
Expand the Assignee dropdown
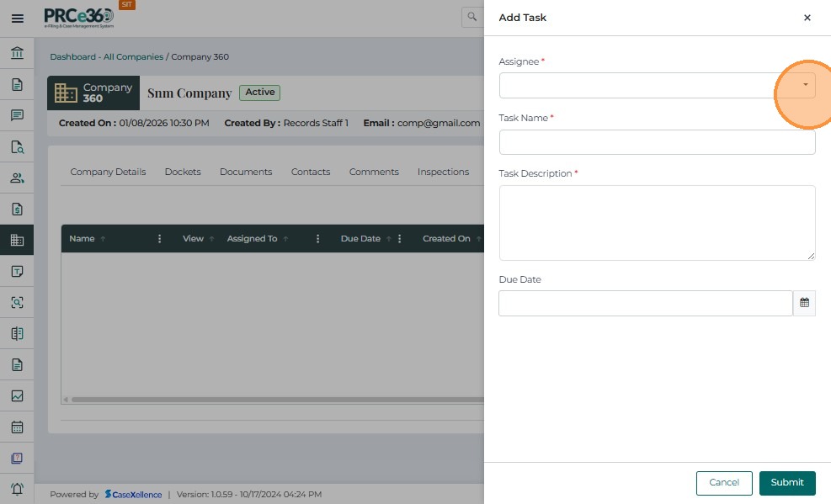tap(805, 85)
